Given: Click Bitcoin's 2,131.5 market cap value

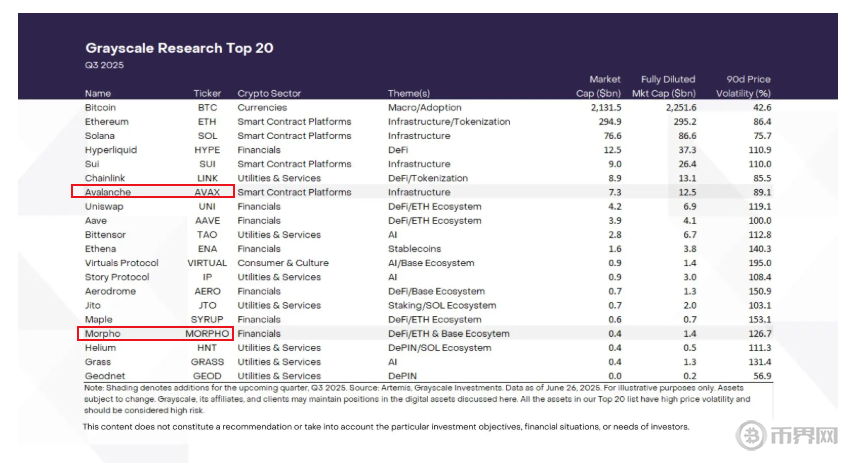Looking at the screenshot, I should tap(604, 107).
